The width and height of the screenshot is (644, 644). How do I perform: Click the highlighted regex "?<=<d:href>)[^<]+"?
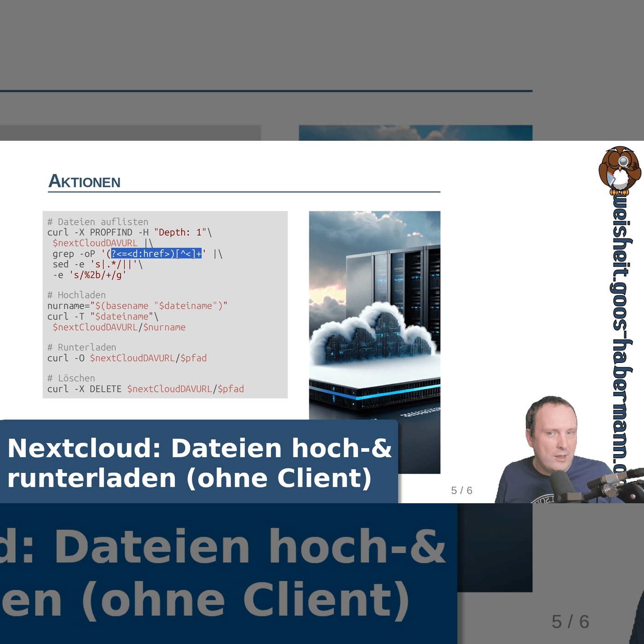156,253
